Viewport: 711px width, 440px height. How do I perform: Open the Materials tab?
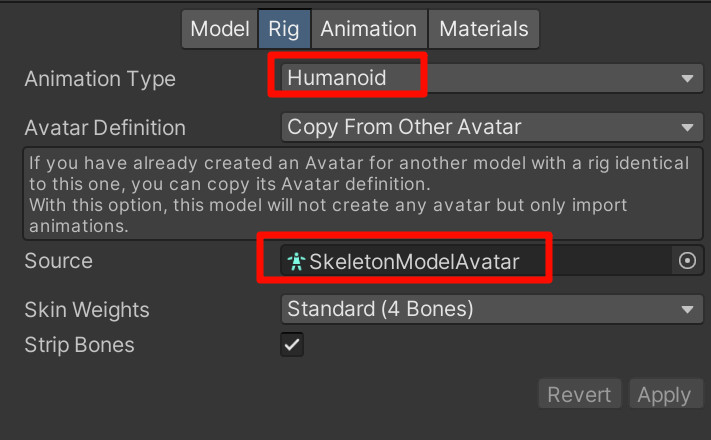click(x=484, y=29)
